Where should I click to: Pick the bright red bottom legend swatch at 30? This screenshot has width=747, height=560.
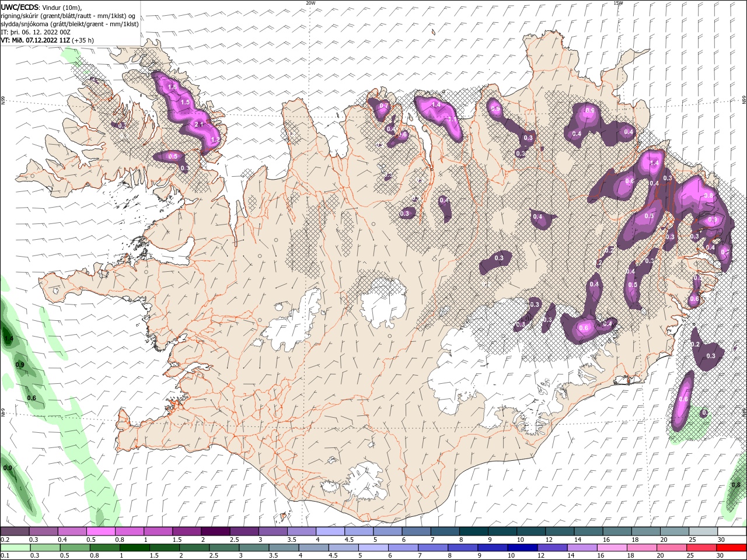point(732,548)
